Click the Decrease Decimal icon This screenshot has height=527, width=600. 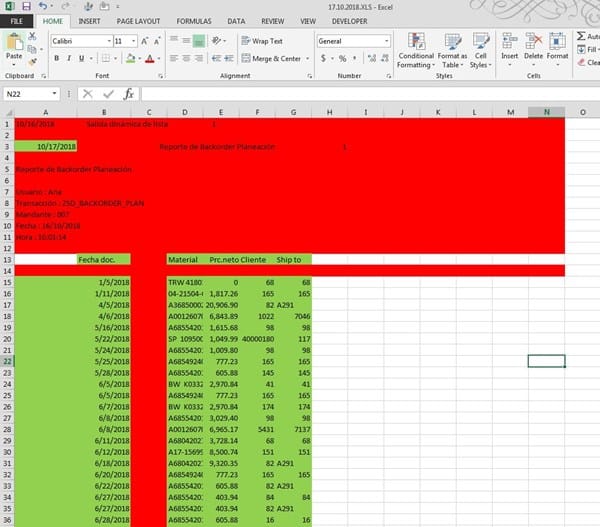[385, 58]
